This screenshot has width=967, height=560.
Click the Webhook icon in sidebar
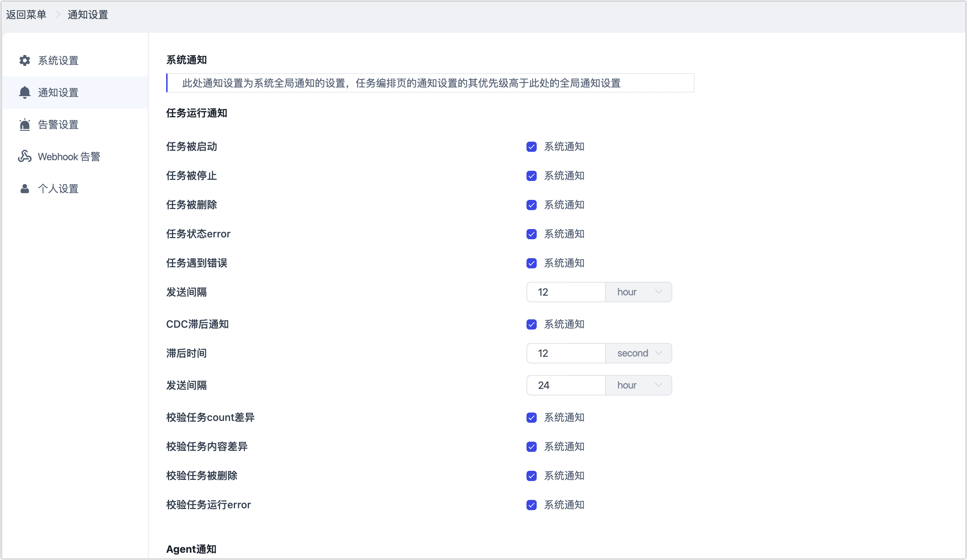point(25,157)
